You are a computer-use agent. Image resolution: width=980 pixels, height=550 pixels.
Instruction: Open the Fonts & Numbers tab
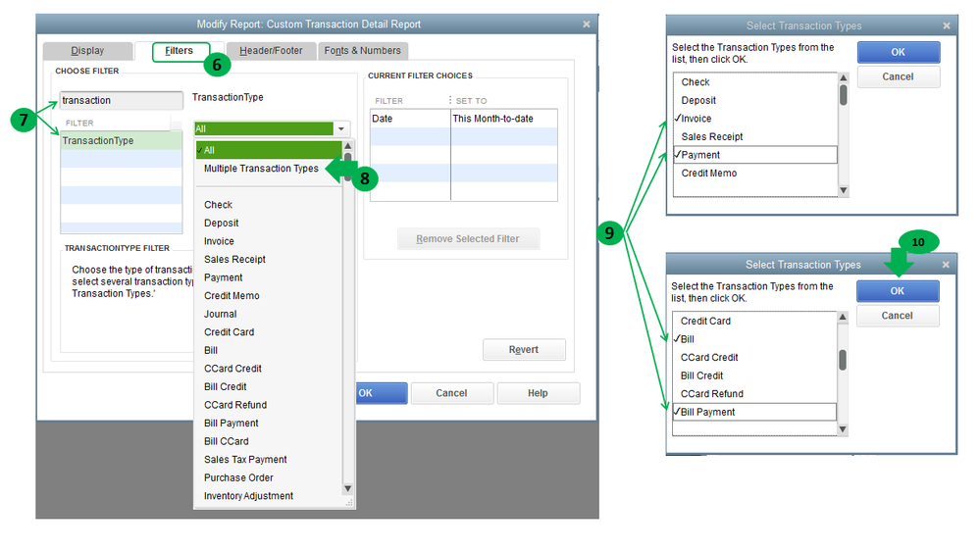coord(363,51)
